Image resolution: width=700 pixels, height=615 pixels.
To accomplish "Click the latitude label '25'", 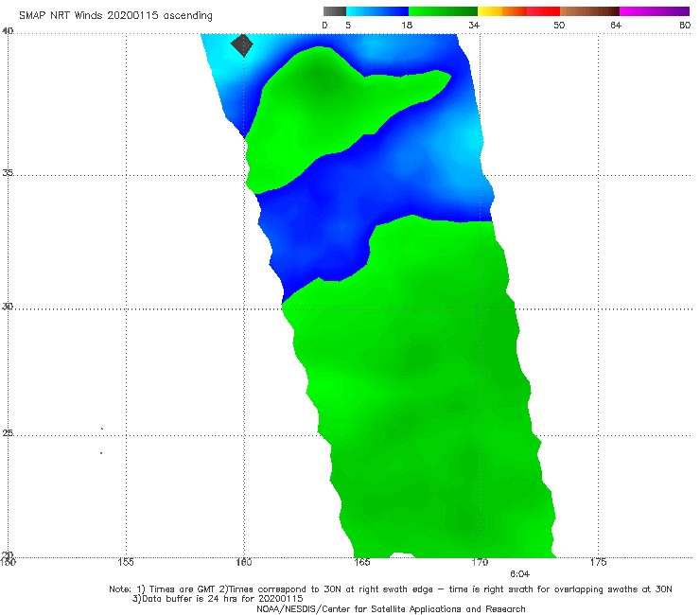I will [x=8, y=432].
